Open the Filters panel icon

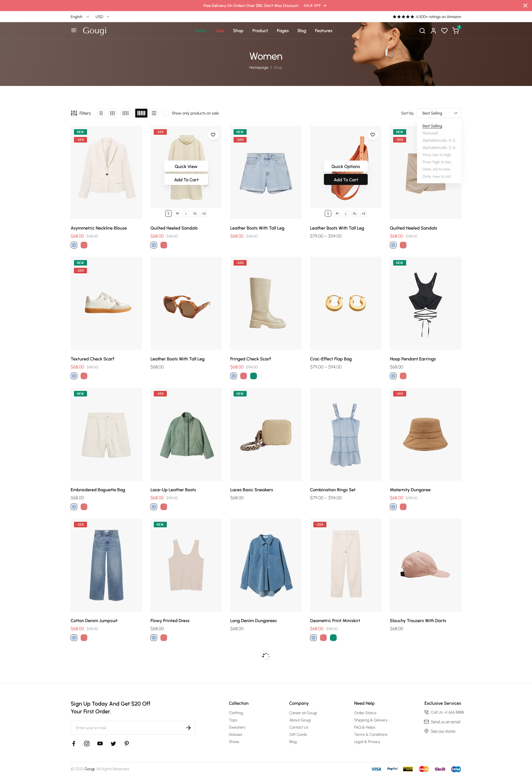click(x=81, y=113)
